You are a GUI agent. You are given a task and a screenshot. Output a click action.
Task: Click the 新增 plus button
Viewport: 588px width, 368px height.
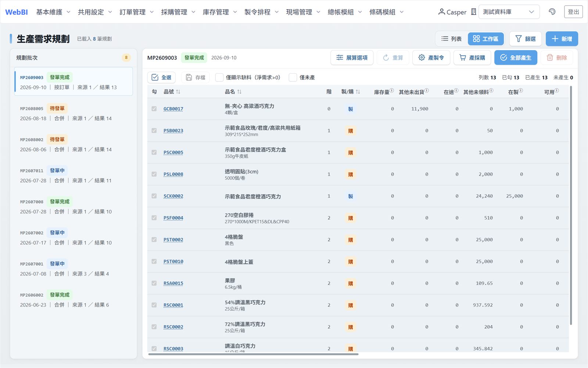[562, 39]
